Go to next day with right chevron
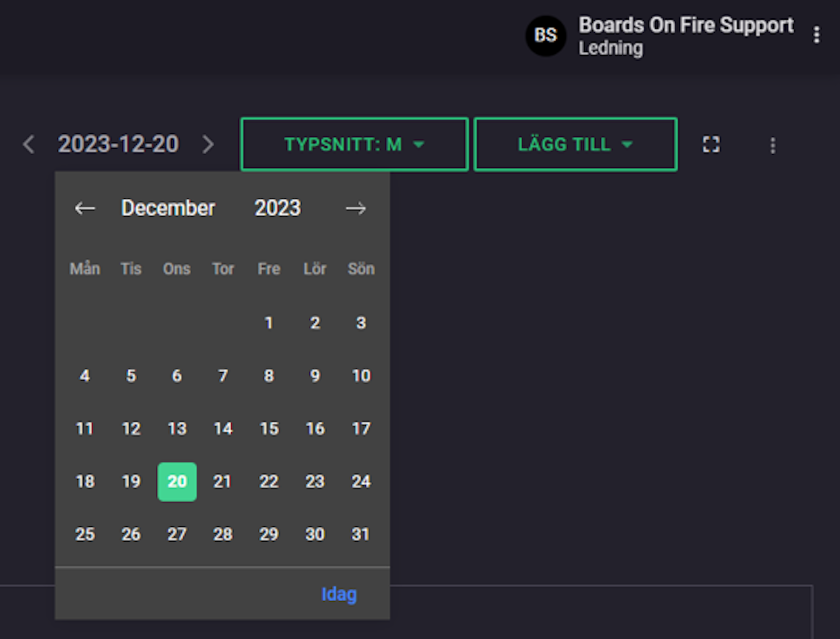Image resolution: width=840 pixels, height=639 pixels. [208, 145]
